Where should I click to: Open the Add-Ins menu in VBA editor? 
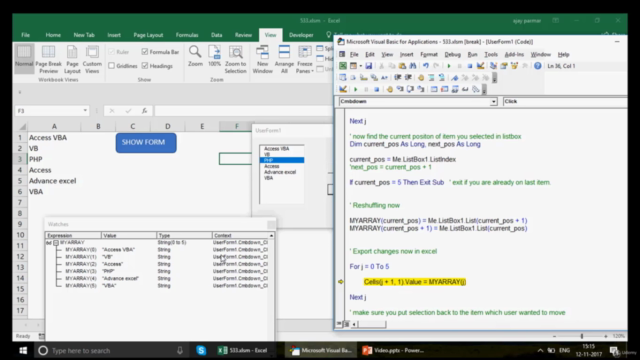coord(514,54)
